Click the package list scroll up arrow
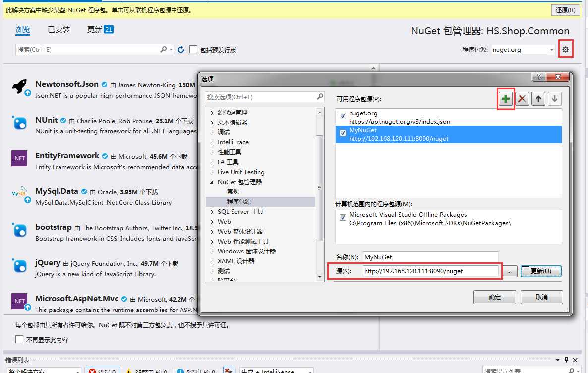The image size is (588, 373). [373, 68]
